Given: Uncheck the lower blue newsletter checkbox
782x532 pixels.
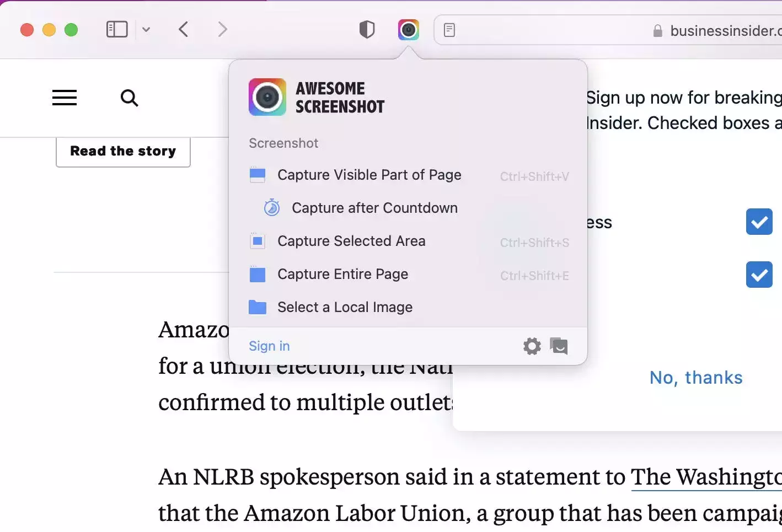Looking at the screenshot, I should [x=759, y=274].
